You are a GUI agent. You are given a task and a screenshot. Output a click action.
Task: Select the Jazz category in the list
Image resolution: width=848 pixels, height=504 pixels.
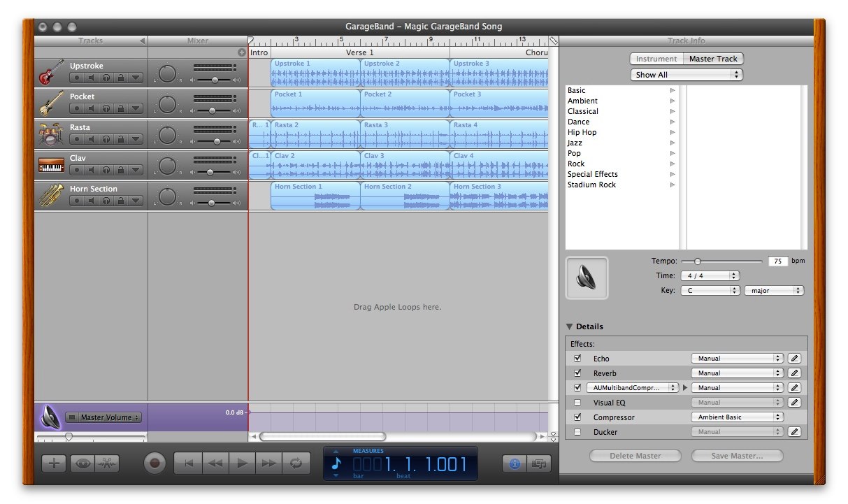coord(575,143)
